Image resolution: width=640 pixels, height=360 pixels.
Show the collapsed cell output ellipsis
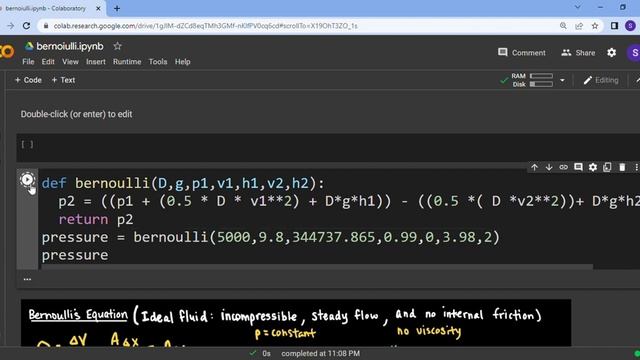tap(27, 279)
